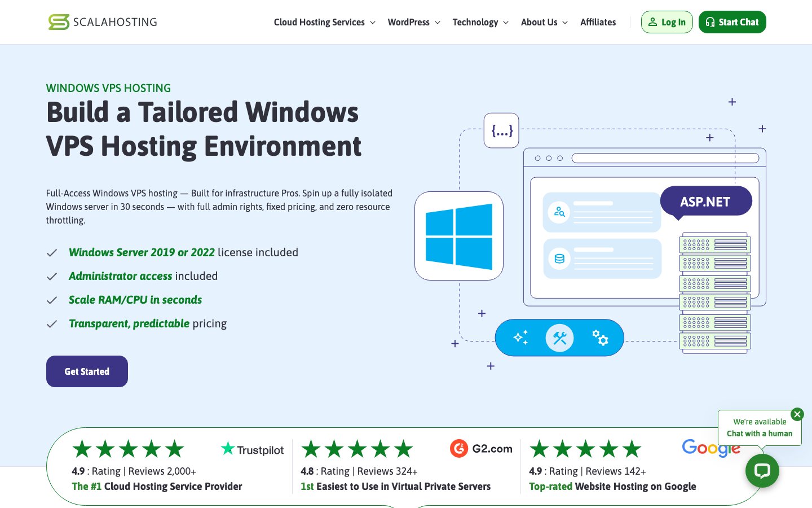Go to the Affiliates page
812x508 pixels.
tap(598, 22)
